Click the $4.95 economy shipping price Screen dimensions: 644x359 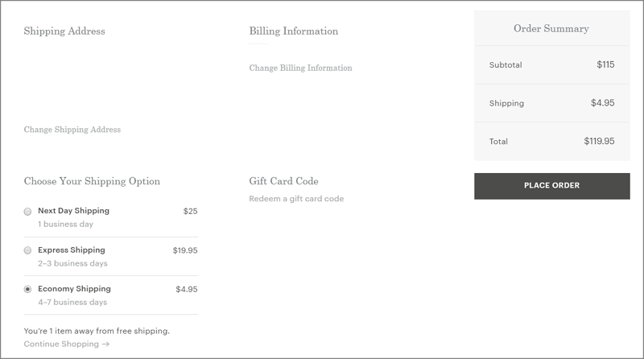click(x=187, y=289)
